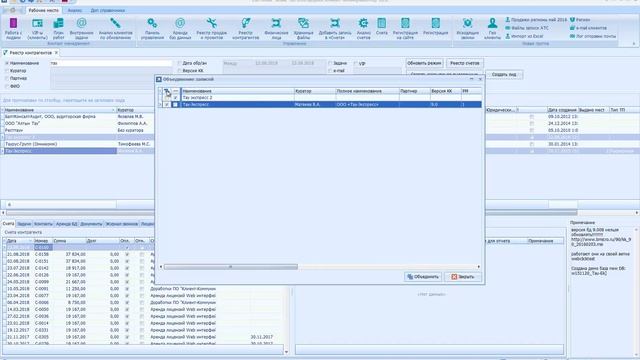Switch to the Рабочее место ribbon tab
Screen dimensions: 640x360
[44, 10]
